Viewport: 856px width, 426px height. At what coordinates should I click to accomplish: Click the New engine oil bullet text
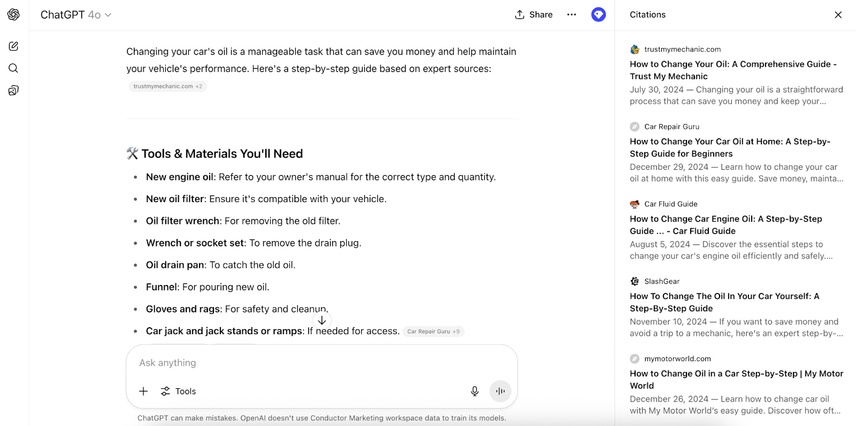click(x=320, y=177)
